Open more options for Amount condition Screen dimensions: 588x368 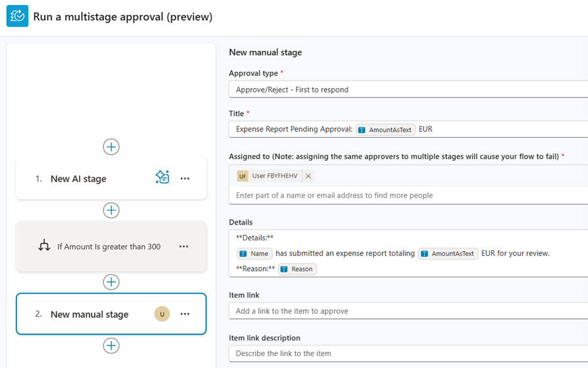pyautogui.click(x=183, y=247)
